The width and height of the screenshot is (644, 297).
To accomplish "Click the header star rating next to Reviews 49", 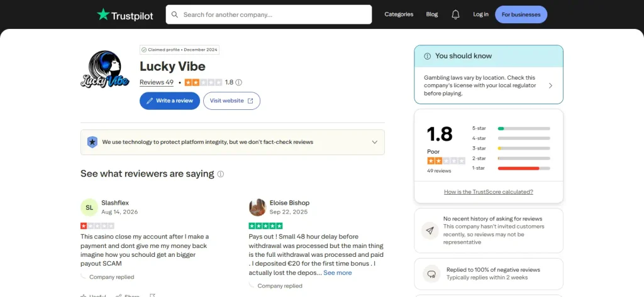I will pyautogui.click(x=203, y=82).
